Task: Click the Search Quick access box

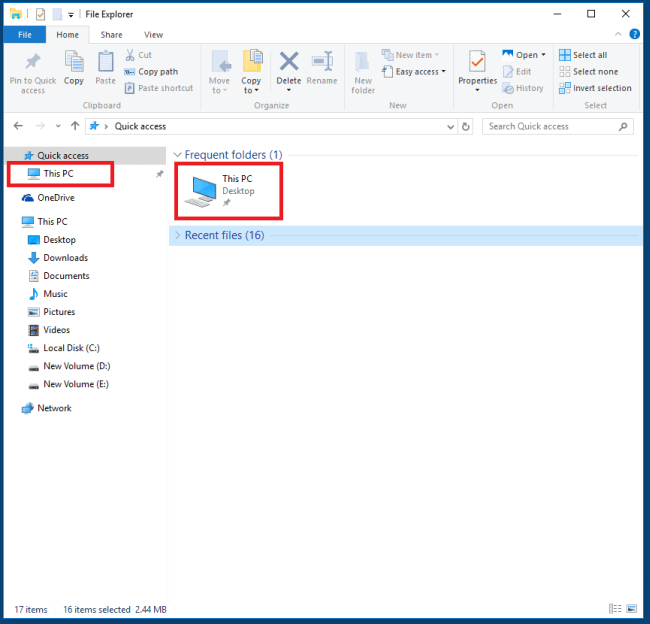Action: pos(558,126)
